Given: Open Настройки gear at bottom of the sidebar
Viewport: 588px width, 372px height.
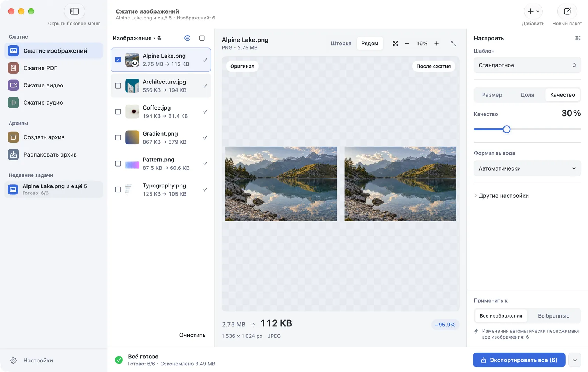Looking at the screenshot, I should coord(13,360).
